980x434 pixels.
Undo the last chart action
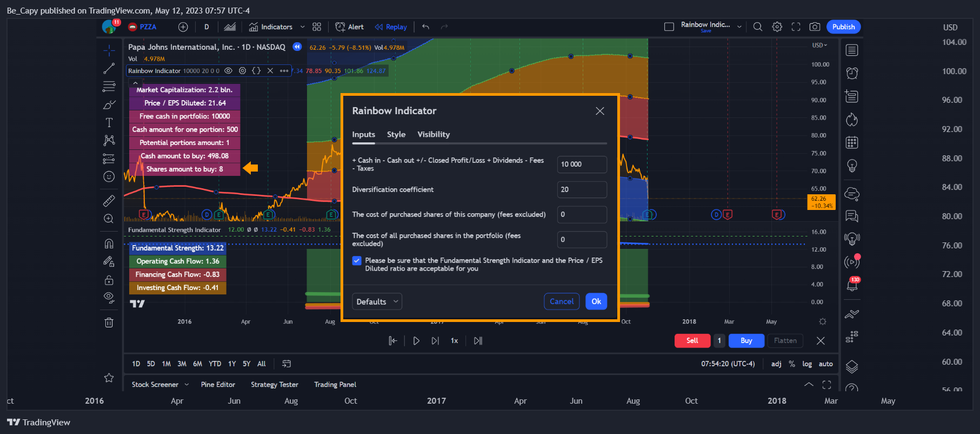click(x=426, y=27)
